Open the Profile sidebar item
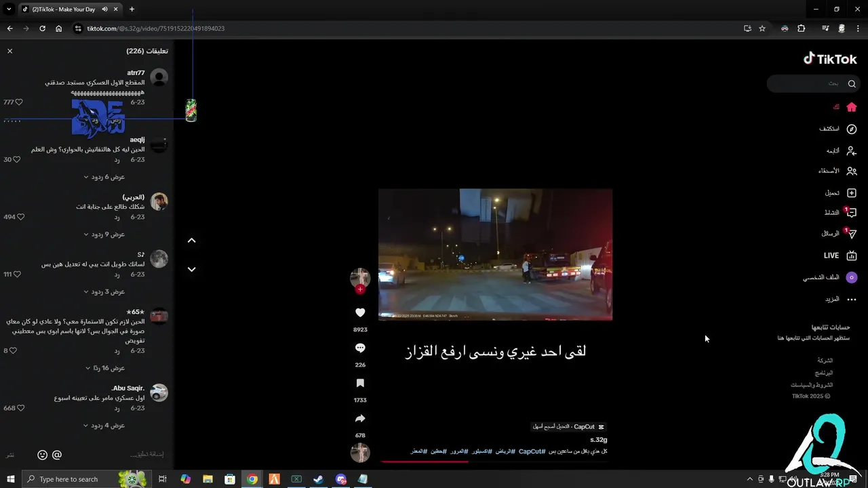This screenshot has height=488, width=868. pyautogui.click(x=831, y=277)
